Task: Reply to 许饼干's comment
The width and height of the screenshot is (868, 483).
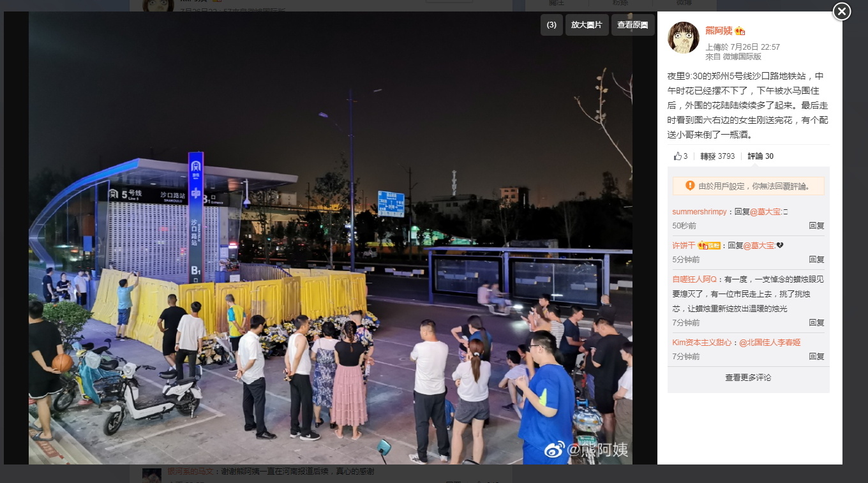Action: (x=816, y=260)
